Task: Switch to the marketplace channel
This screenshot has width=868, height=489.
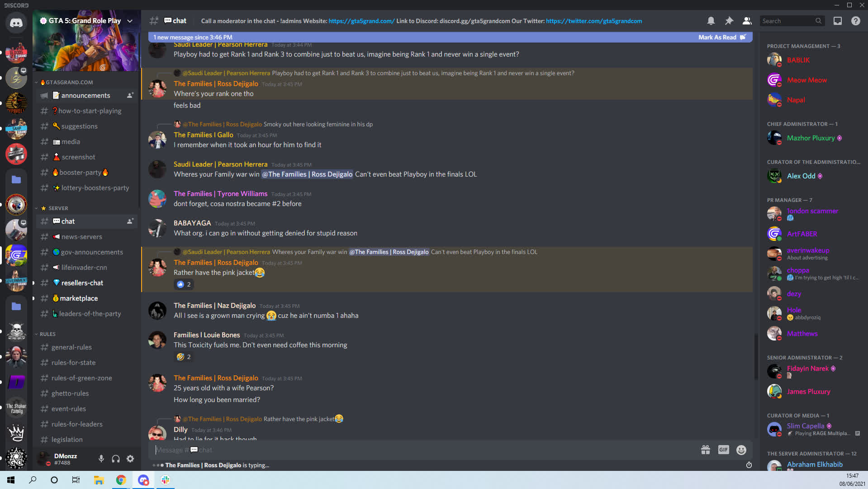Action: (79, 298)
